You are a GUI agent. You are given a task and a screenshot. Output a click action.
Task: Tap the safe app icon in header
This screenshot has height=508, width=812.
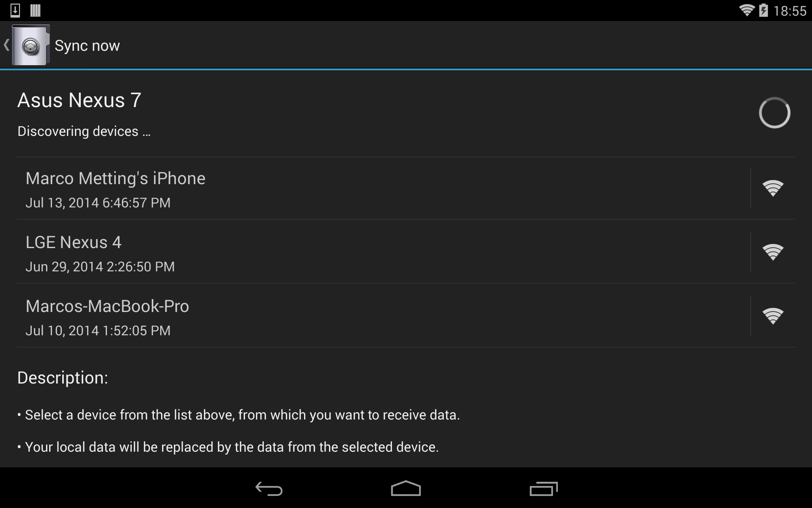coord(31,45)
